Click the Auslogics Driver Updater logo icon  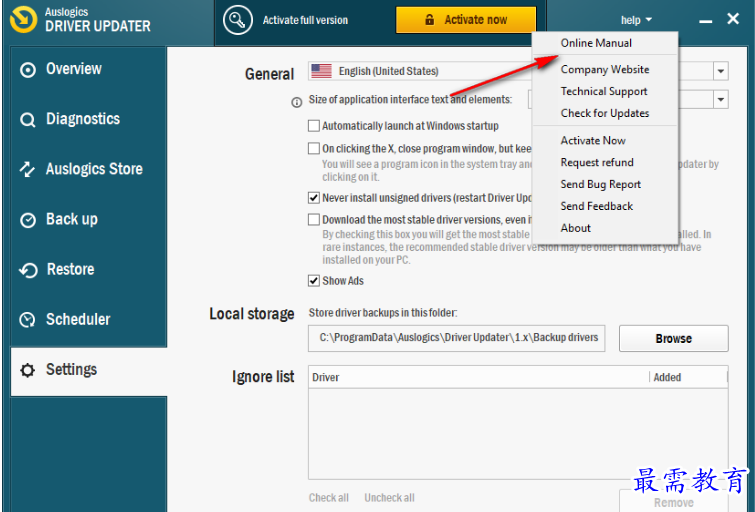pos(23,20)
